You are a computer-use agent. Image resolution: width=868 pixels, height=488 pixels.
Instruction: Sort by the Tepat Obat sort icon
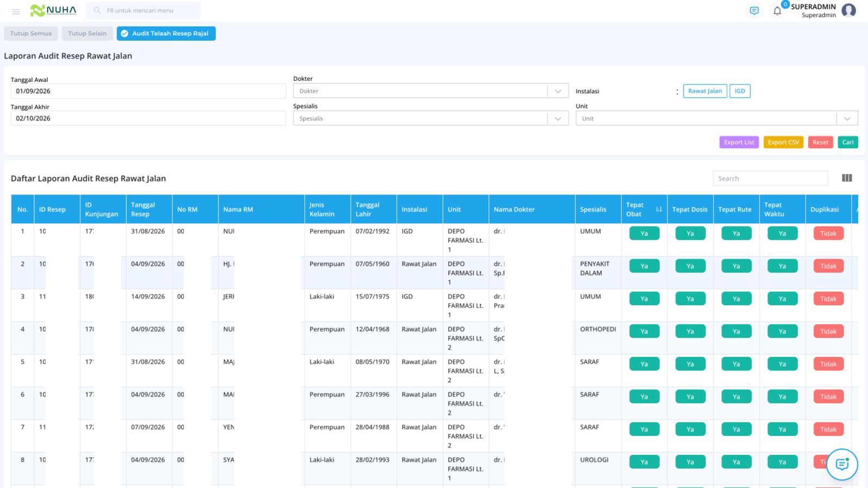[x=659, y=209]
